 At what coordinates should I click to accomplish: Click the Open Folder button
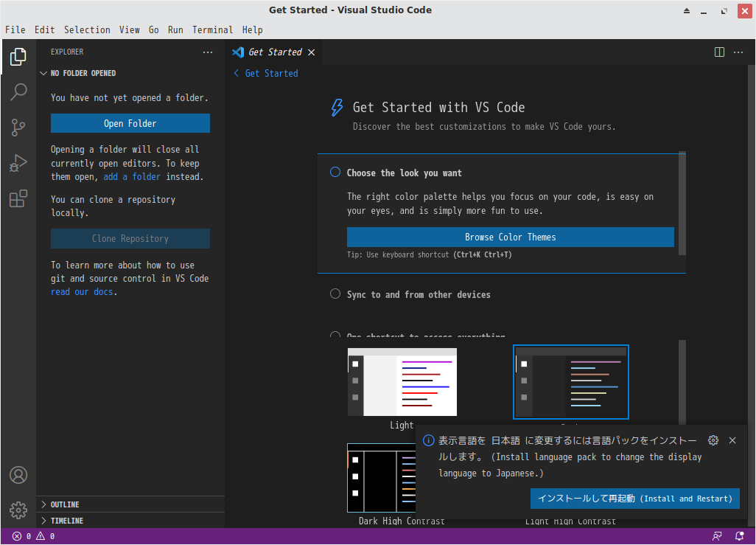pos(130,123)
